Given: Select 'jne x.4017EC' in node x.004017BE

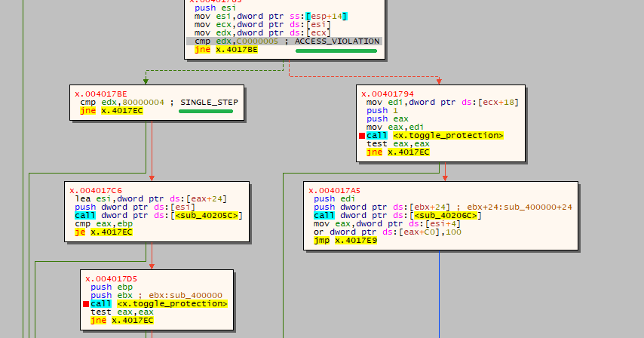Looking at the screenshot, I should tap(112, 110).
